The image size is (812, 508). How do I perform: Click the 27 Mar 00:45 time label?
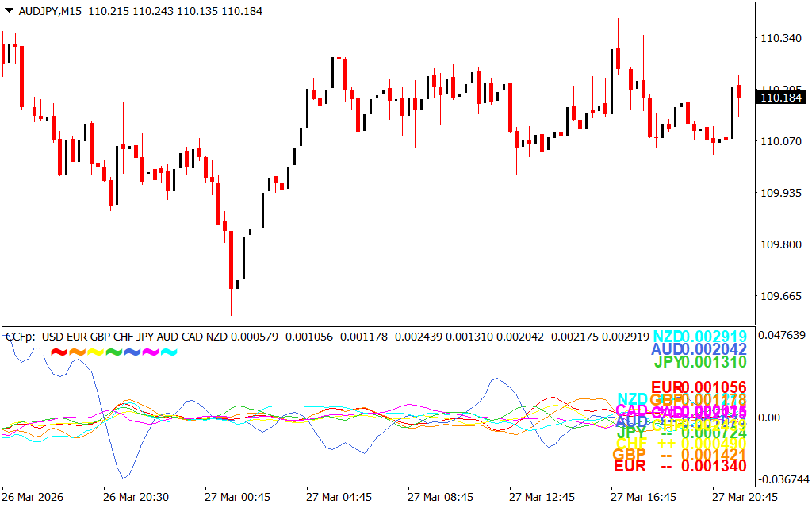237,497
